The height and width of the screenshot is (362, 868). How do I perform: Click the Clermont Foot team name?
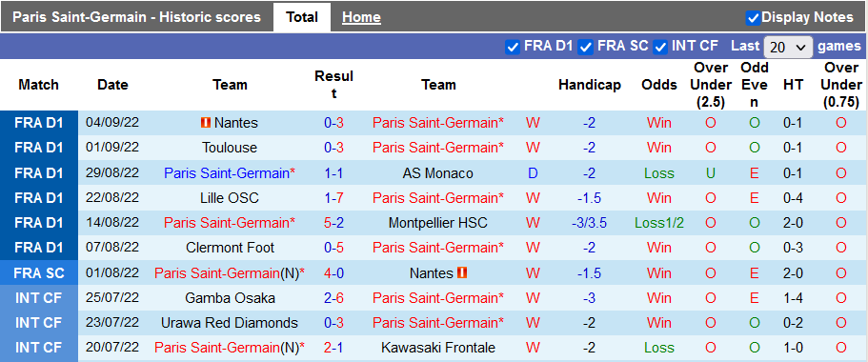click(x=230, y=248)
